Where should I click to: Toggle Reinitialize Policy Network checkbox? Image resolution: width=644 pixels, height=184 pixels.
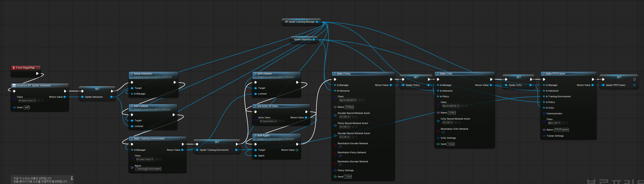(340, 156)
